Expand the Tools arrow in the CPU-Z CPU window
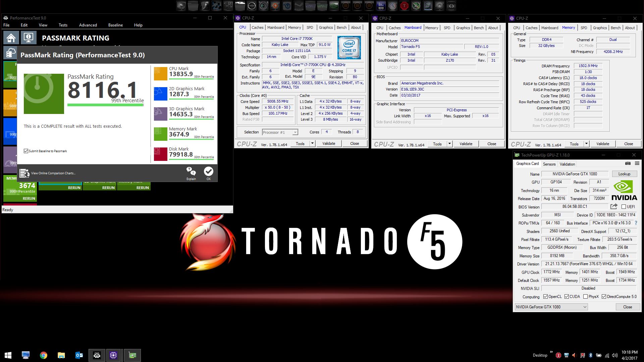The height and width of the screenshot is (362, 644). 312,143
